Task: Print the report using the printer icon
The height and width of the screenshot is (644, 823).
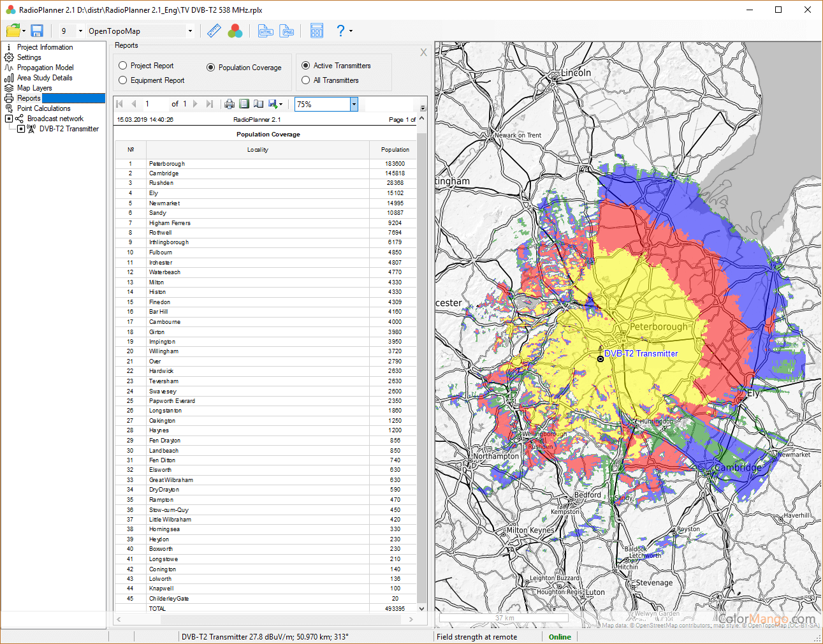Action: pos(229,104)
